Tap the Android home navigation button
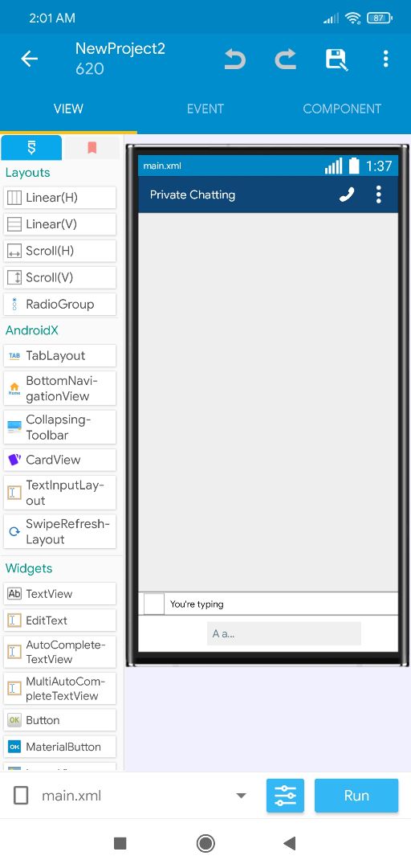 point(205,843)
